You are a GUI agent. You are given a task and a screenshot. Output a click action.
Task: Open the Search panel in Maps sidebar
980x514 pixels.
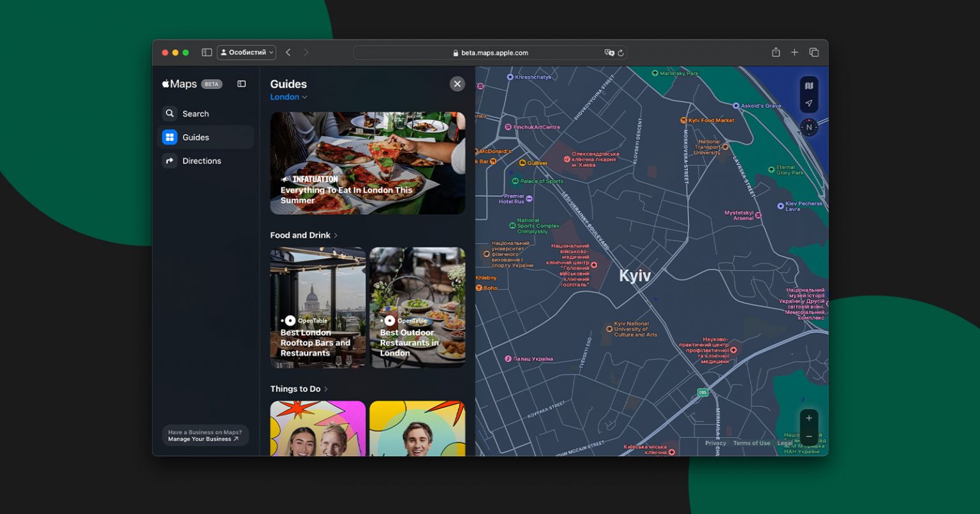[x=205, y=114]
